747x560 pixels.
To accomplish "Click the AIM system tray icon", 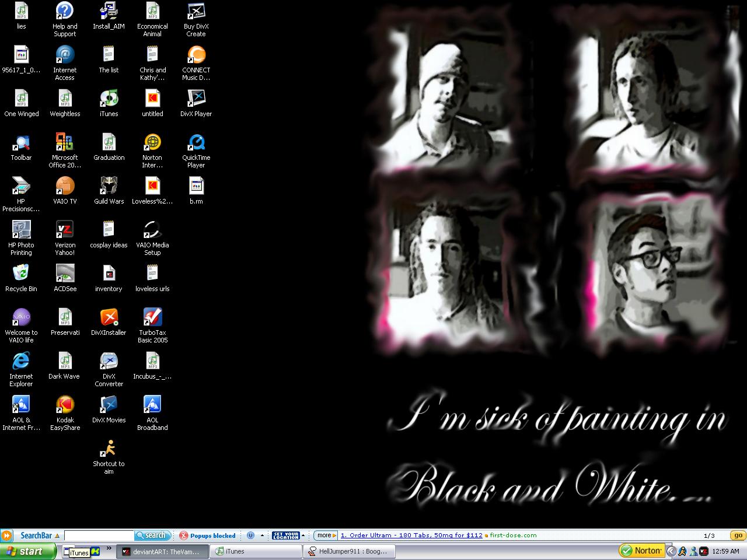I will click(x=682, y=551).
